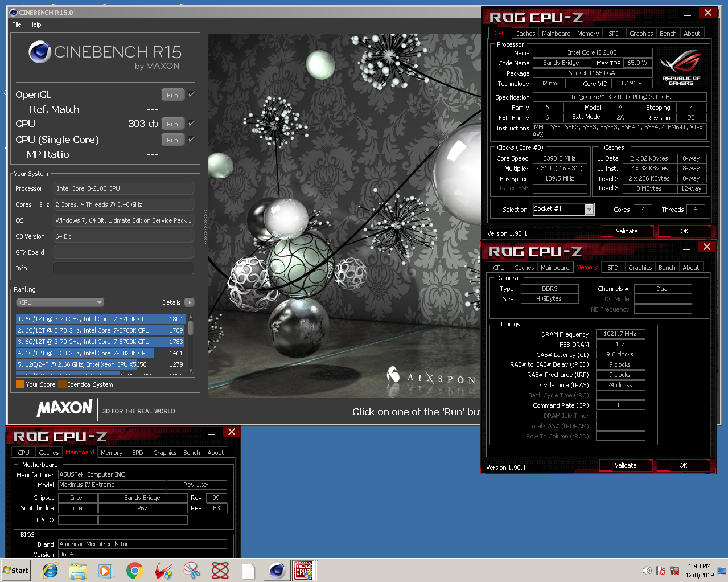Viewport: 728px width, 582px height.
Task: Switch to Cinebench via its taskbar icon
Action: pyautogui.click(x=277, y=571)
